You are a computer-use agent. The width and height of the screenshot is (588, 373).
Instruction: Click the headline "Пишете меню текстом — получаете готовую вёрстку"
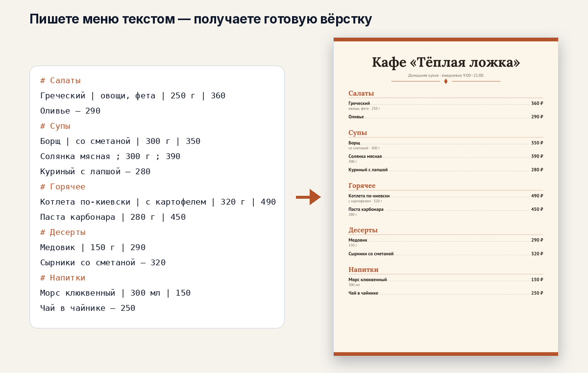pos(201,19)
